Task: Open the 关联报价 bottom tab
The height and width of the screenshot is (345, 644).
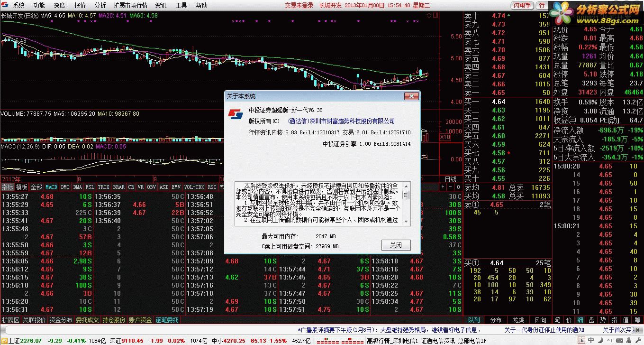Action: pyautogui.click(x=34, y=320)
